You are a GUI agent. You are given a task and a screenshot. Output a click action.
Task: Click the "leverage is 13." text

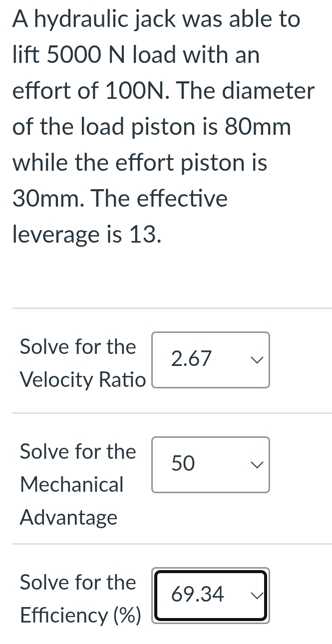pos(87,235)
